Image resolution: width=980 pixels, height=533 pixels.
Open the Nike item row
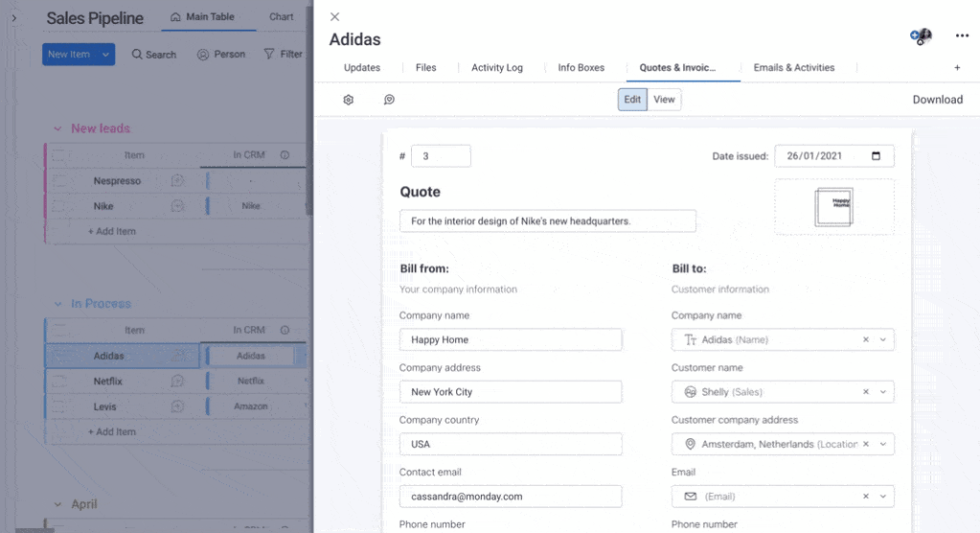click(x=103, y=206)
